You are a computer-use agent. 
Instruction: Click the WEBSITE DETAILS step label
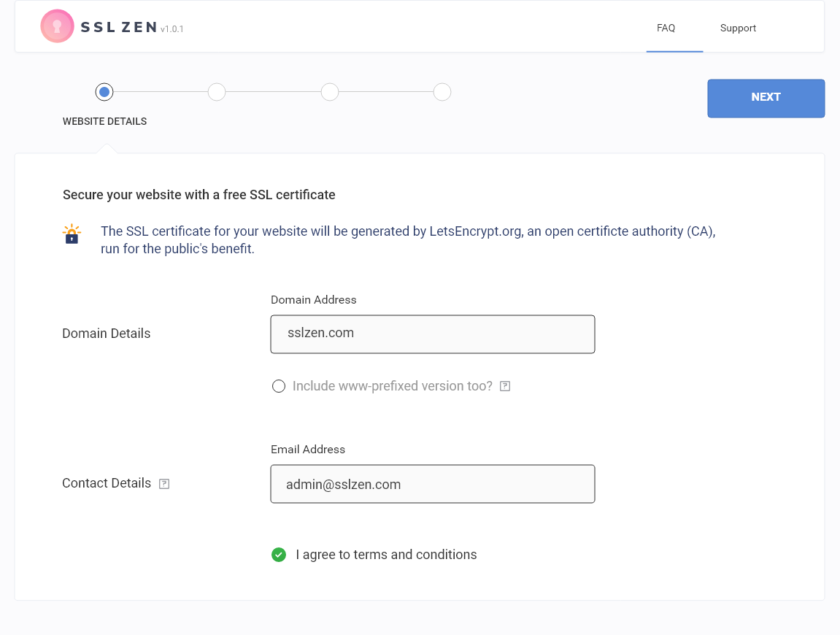click(x=104, y=122)
